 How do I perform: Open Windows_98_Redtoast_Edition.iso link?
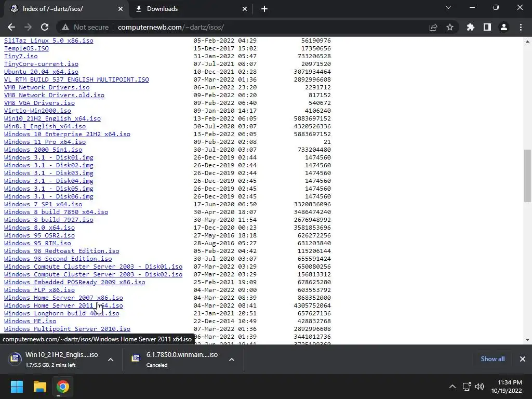[x=61, y=251]
